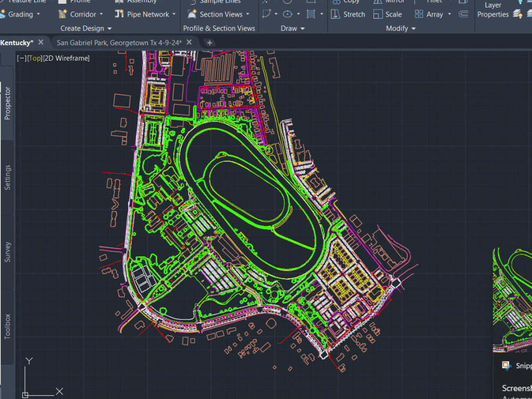This screenshot has height=399, width=532.
Task: Click the UCS origin icon in viewport corner
Action: click(25, 395)
